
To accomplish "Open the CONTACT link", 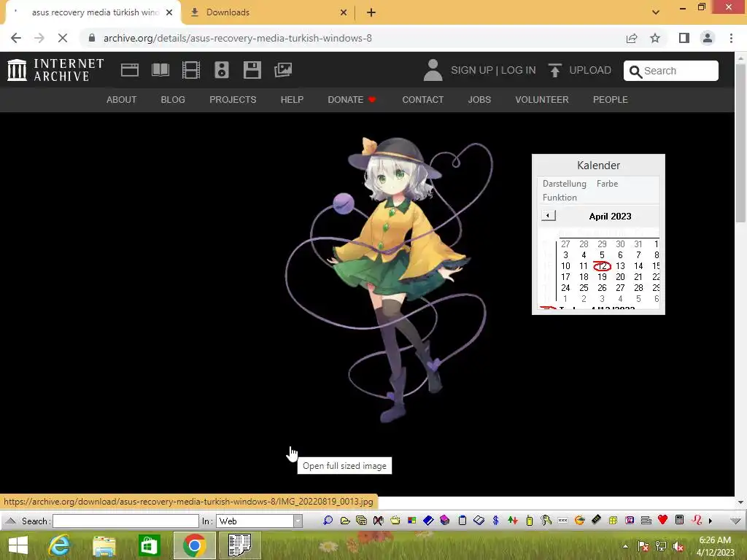I will (x=422, y=99).
